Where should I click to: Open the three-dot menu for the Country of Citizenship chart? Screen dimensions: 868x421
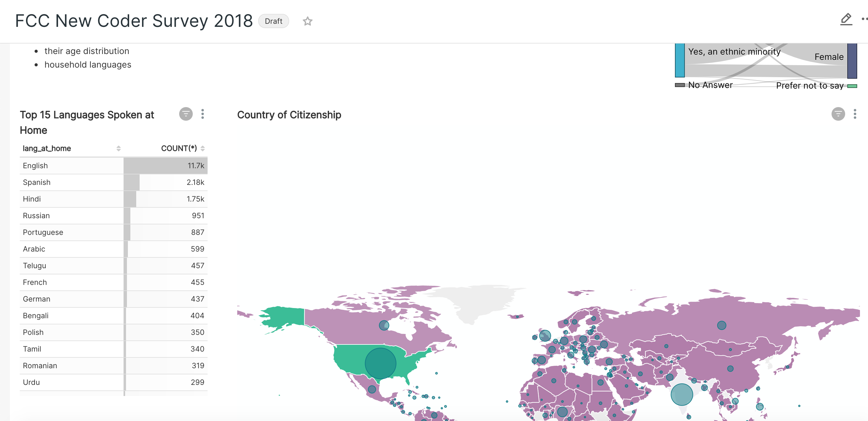coord(855,114)
